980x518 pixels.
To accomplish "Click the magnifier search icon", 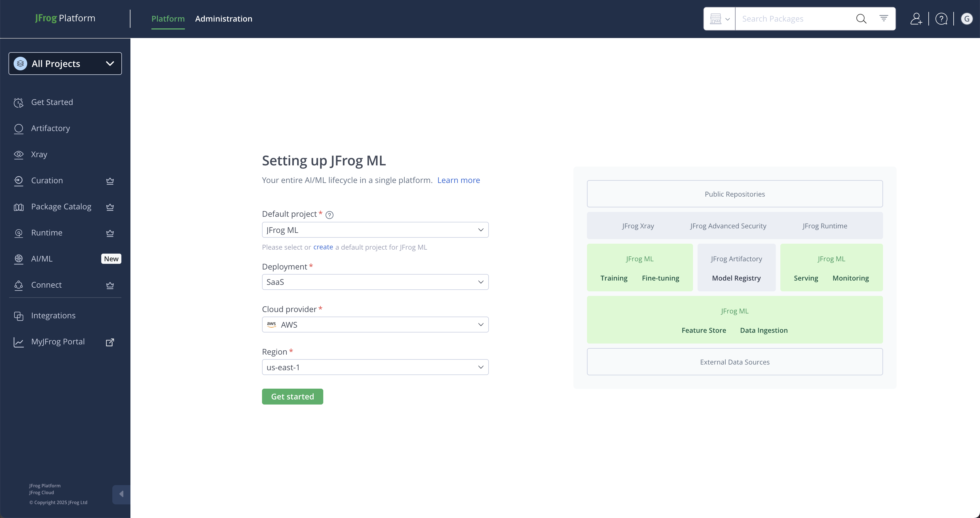I will tap(861, 19).
